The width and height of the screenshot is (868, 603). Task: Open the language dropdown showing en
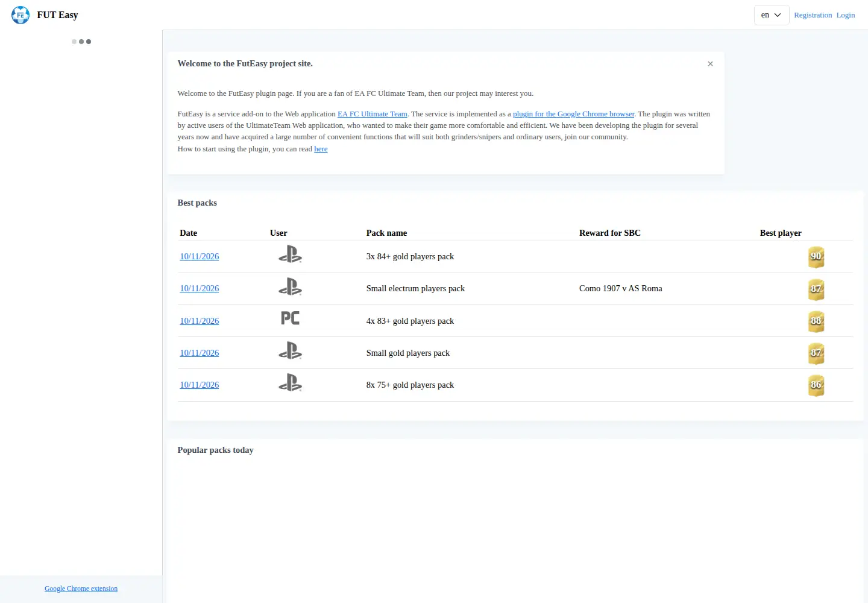(x=772, y=15)
